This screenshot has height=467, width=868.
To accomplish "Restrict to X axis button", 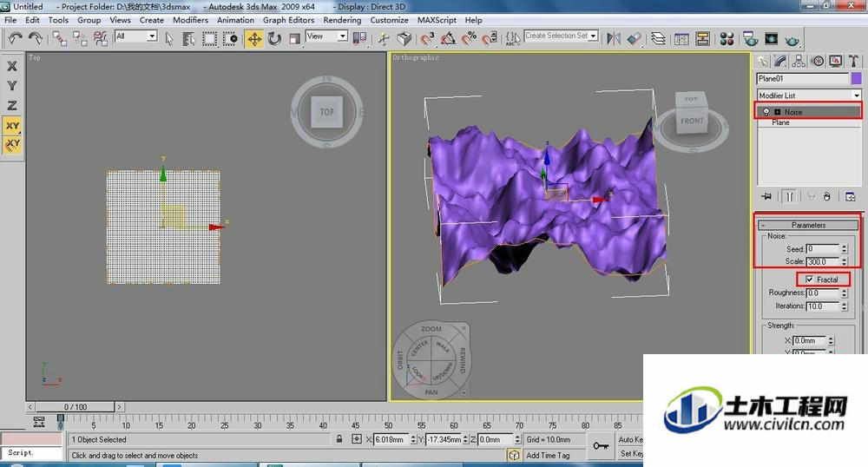I will point(11,66).
